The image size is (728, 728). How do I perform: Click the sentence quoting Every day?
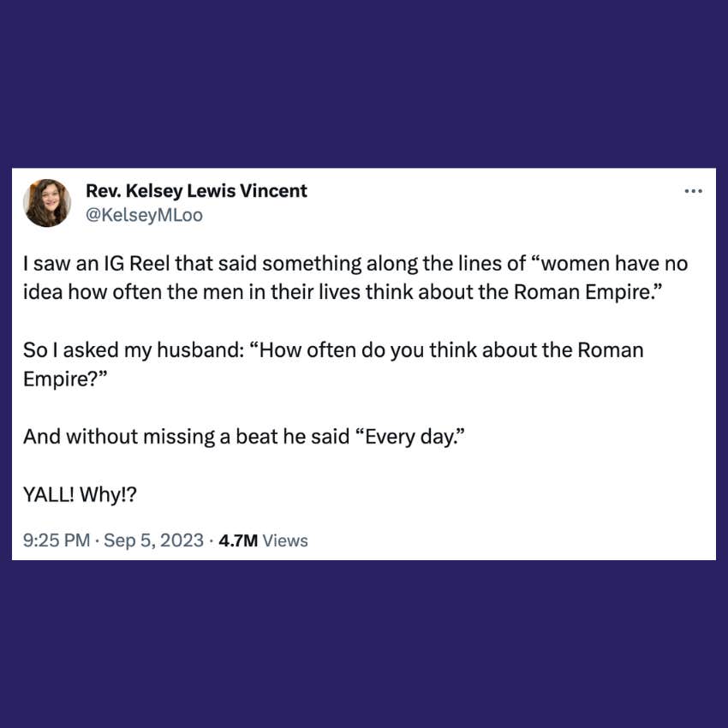tap(245, 436)
